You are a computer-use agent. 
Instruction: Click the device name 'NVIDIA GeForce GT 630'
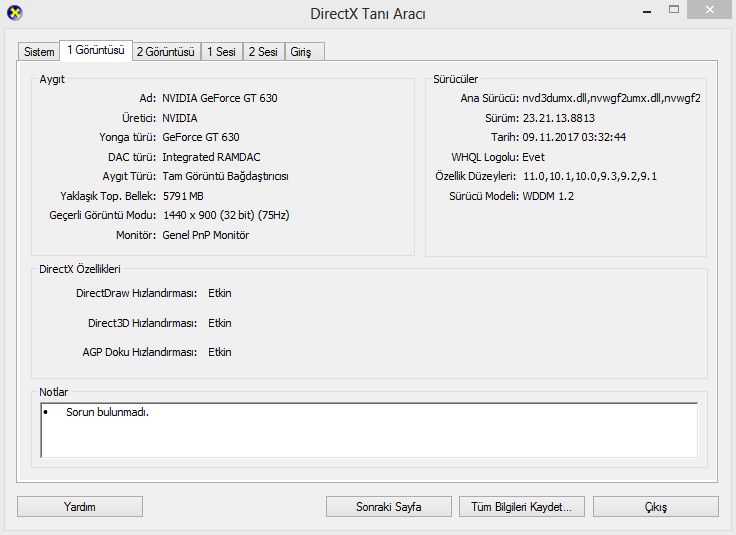pyautogui.click(x=220, y=98)
